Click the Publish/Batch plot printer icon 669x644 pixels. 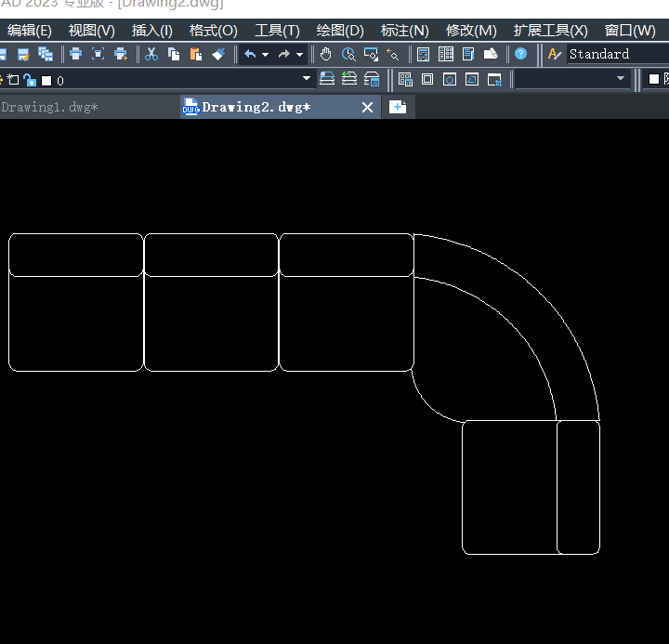pos(121,54)
